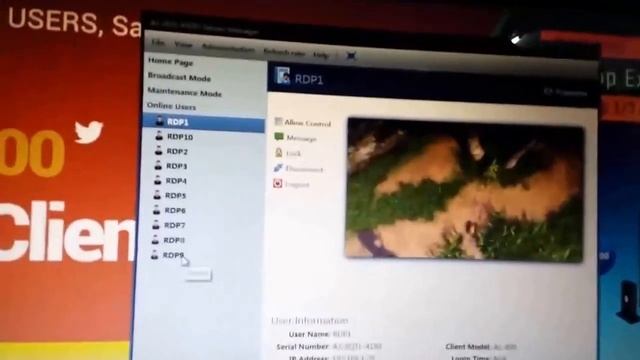Click the Online Users section label
The image size is (640, 360).
[171, 106]
